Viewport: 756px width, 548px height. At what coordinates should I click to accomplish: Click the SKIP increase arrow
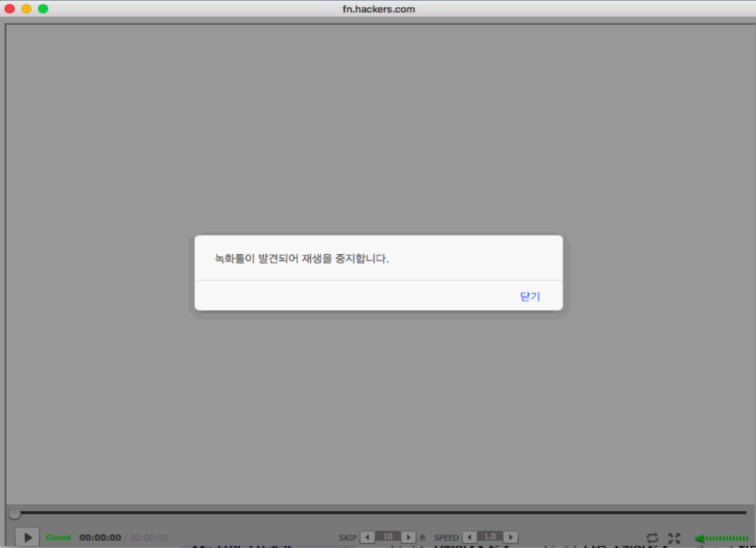(x=409, y=537)
